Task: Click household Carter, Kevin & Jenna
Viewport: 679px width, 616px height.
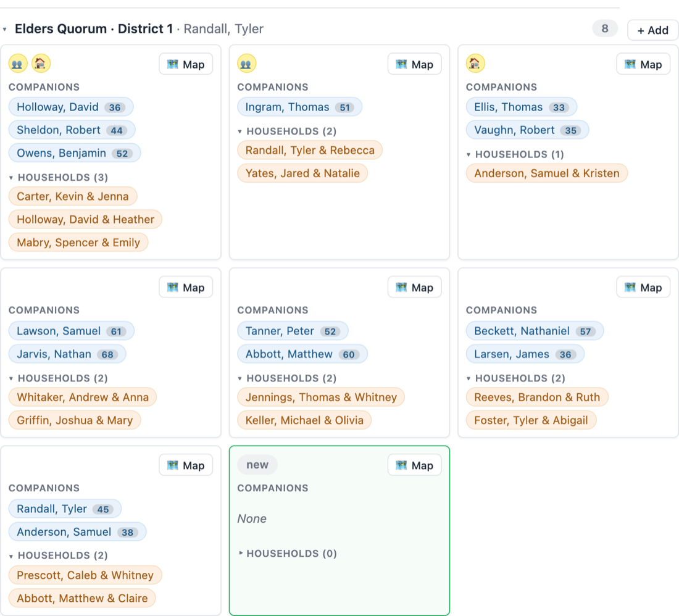Action: pyautogui.click(x=73, y=196)
